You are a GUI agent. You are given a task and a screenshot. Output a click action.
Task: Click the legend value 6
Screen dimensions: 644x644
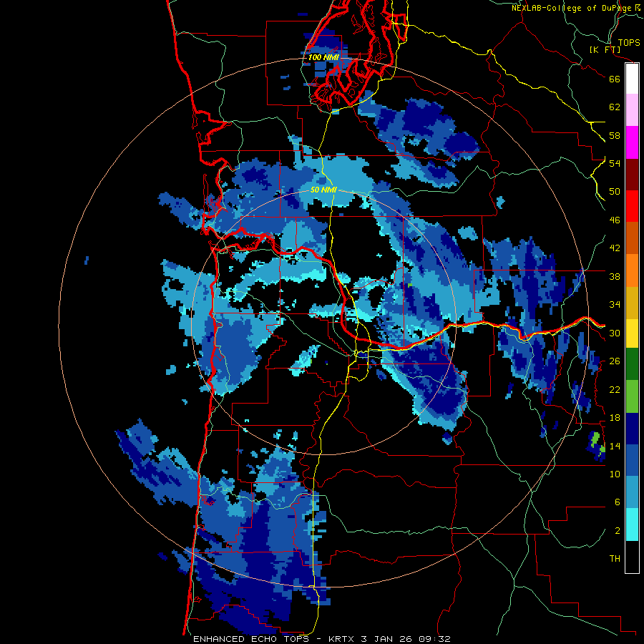click(x=618, y=502)
